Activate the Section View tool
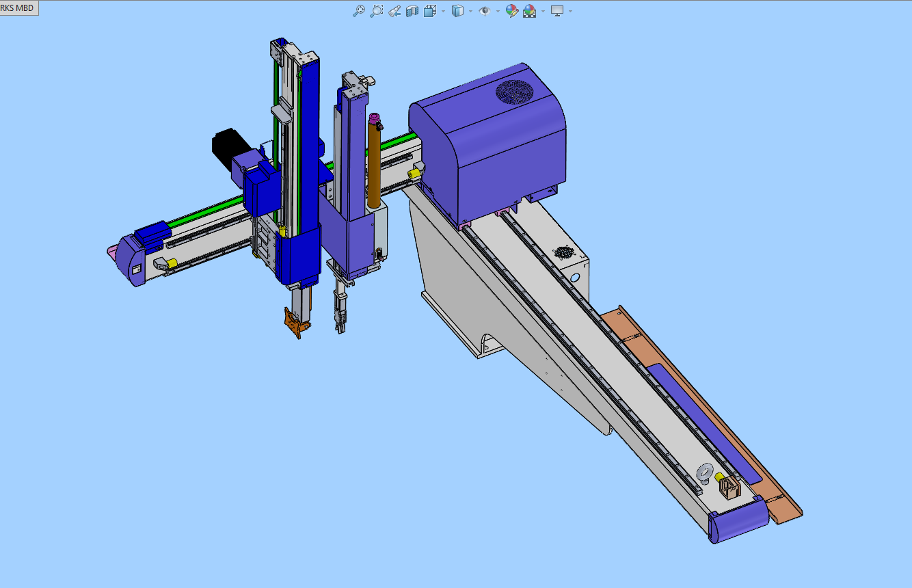This screenshot has height=588, width=912. click(412, 11)
